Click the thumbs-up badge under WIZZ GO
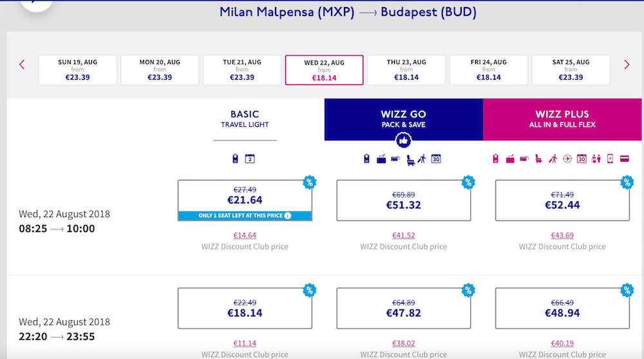This screenshot has width=644, height=359. click(404, 140)
